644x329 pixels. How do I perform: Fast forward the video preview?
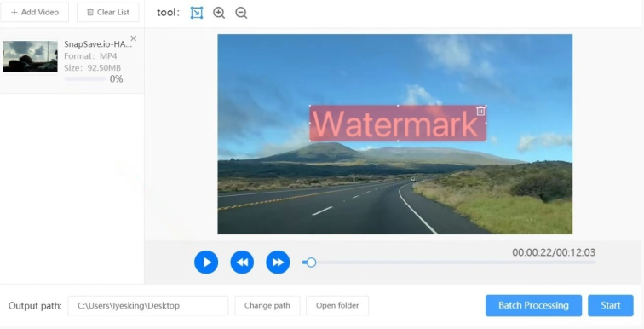pos(278,262)
